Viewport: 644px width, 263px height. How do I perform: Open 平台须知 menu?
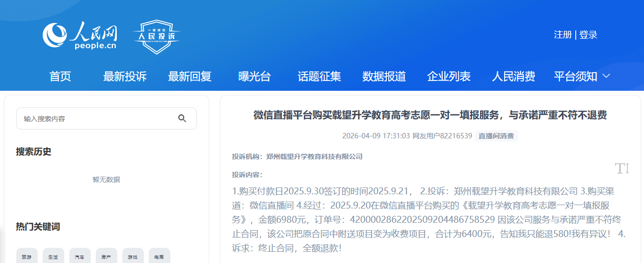(x=575, y=76)
